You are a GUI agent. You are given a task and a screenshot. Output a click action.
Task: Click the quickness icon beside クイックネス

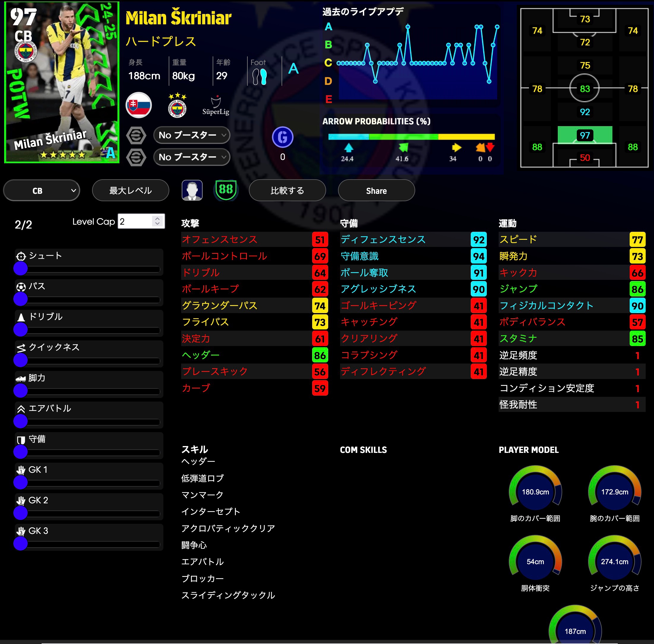point(21,348)
